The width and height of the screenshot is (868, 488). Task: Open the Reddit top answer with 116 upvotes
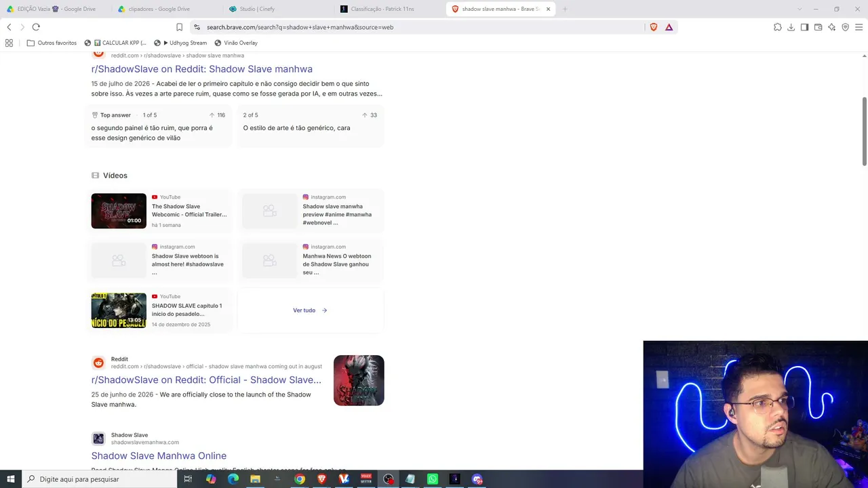(x=159, y=127)
